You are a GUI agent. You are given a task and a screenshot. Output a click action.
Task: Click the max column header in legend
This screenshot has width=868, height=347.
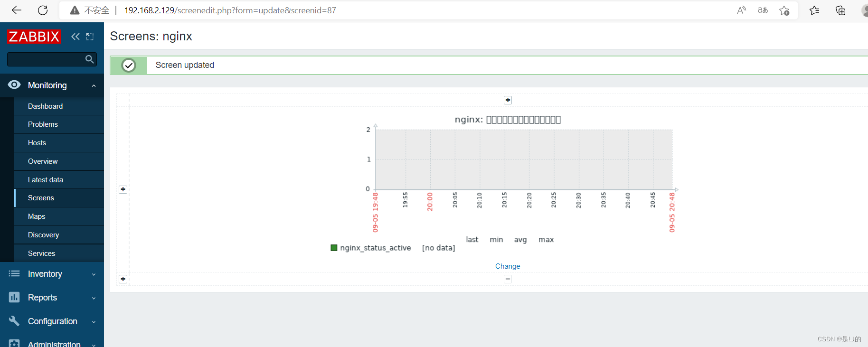(546, 240)
